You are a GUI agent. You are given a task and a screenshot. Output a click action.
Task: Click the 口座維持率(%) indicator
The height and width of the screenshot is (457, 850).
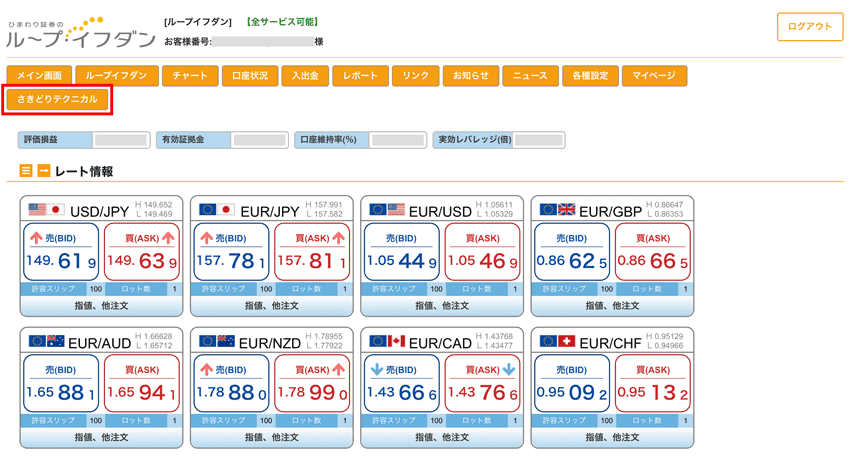click(360, 140)
